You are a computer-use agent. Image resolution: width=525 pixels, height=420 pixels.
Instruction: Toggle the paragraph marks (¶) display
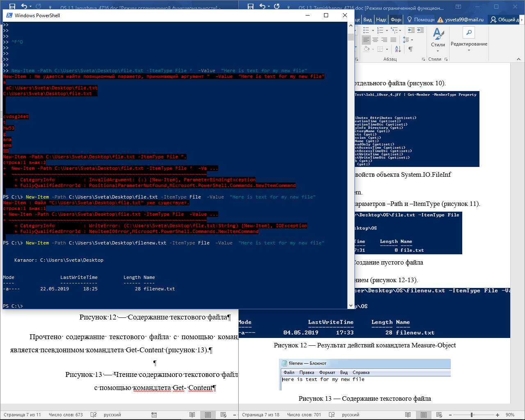point(410,49)
